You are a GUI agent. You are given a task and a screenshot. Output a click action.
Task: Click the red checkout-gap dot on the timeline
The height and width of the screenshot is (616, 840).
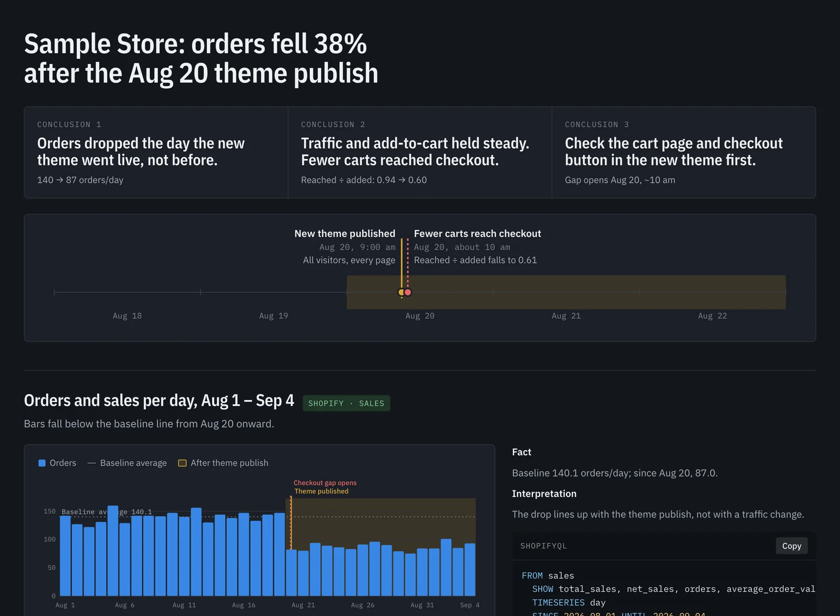coord(408,293)
